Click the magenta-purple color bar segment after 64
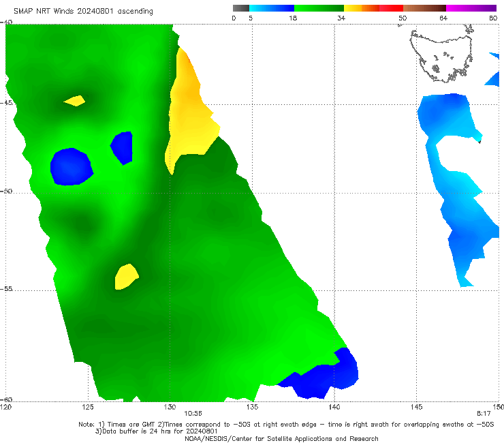 click(x=471, y=8)
